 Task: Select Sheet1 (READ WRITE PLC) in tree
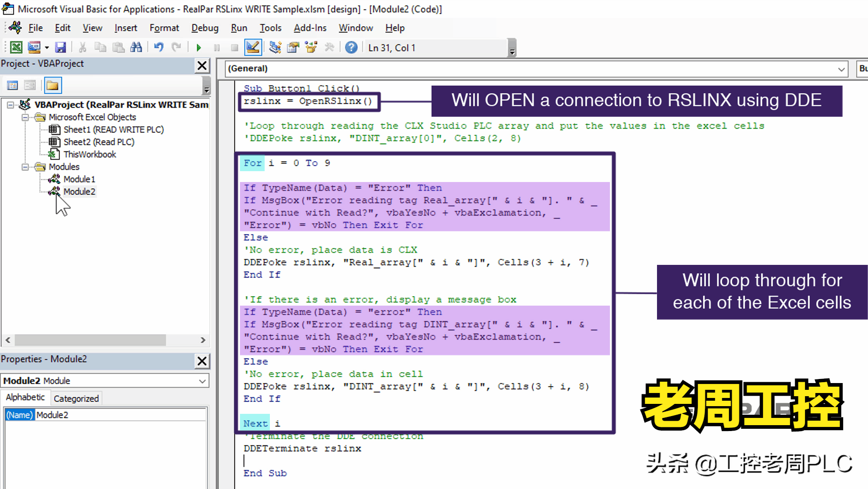114,129
